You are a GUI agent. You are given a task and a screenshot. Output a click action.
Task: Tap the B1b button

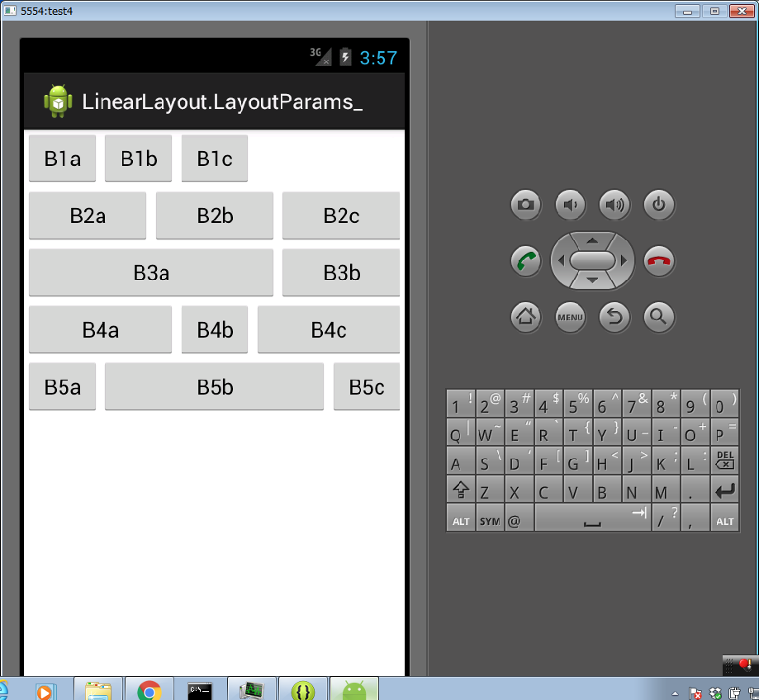pos(139,158)
